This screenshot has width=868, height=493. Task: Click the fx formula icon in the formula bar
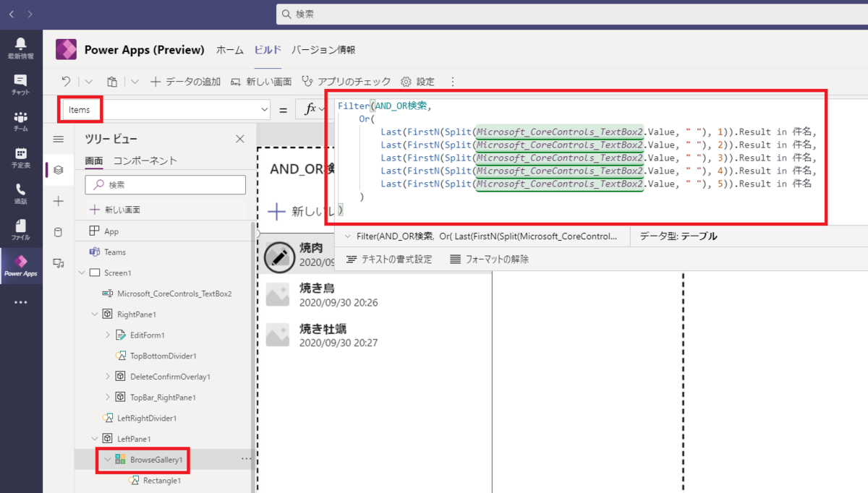click(x=311, y=108)
